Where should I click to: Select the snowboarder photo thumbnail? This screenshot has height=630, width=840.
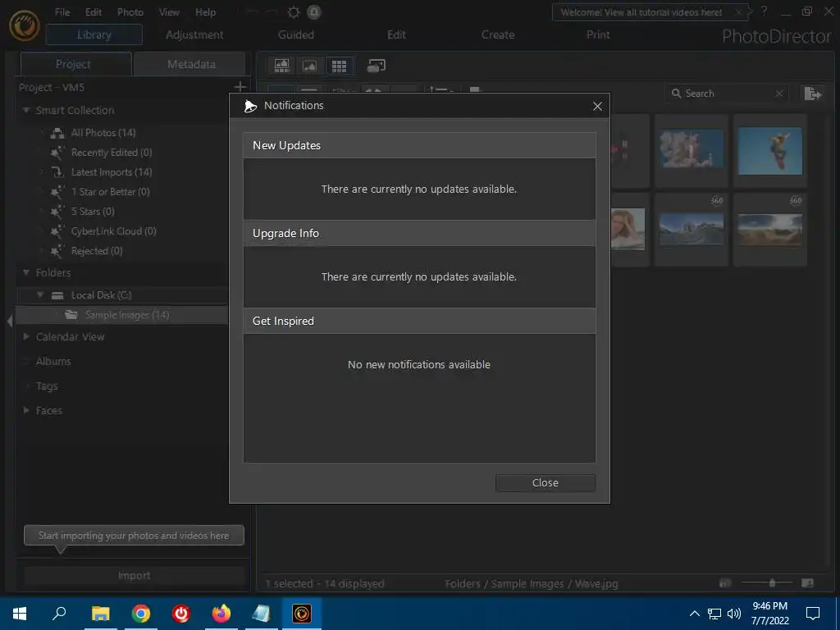click(769, 151)
